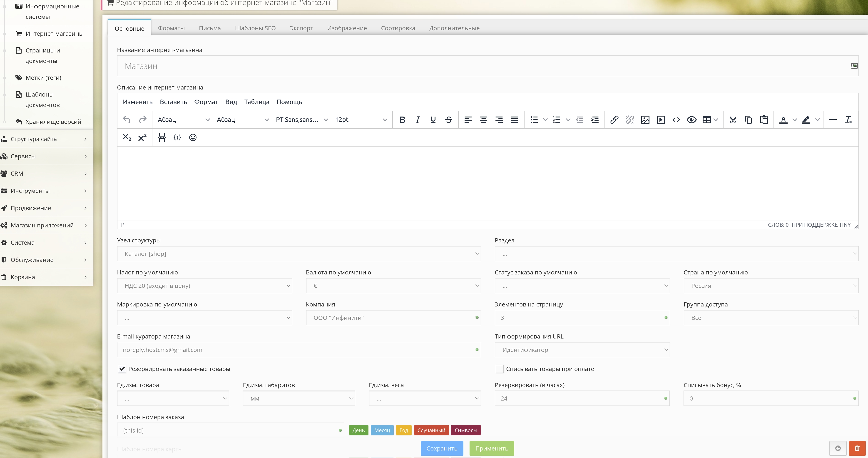Open the PT Sans font family dropdown
This screenshot has width=868, height=458.
[302, 120]
